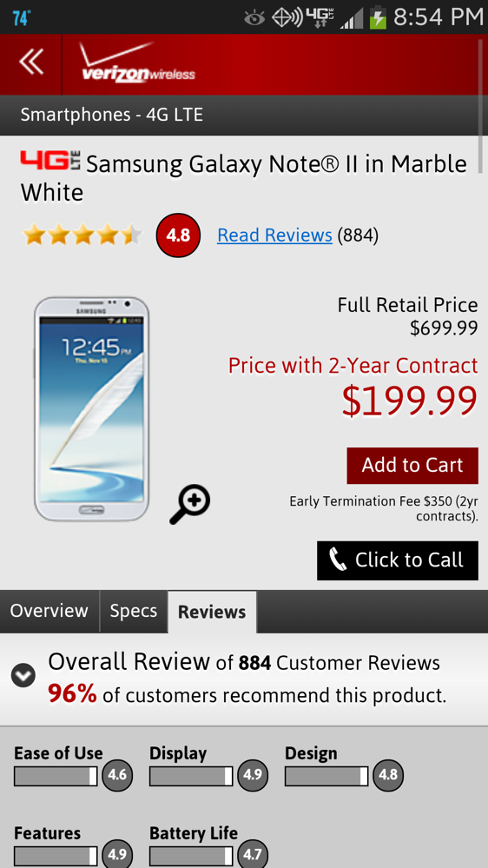Collapse the Overall Review section arrow

pyautogui.click(x=23, y=675)
